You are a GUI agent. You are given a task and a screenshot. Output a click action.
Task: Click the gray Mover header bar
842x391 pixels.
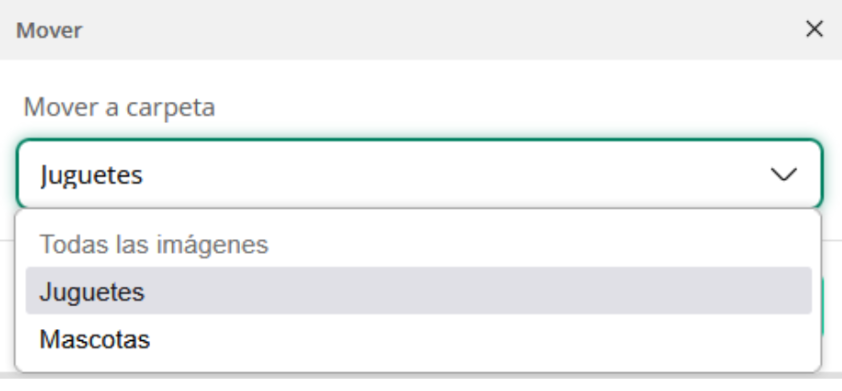(421, 30)
